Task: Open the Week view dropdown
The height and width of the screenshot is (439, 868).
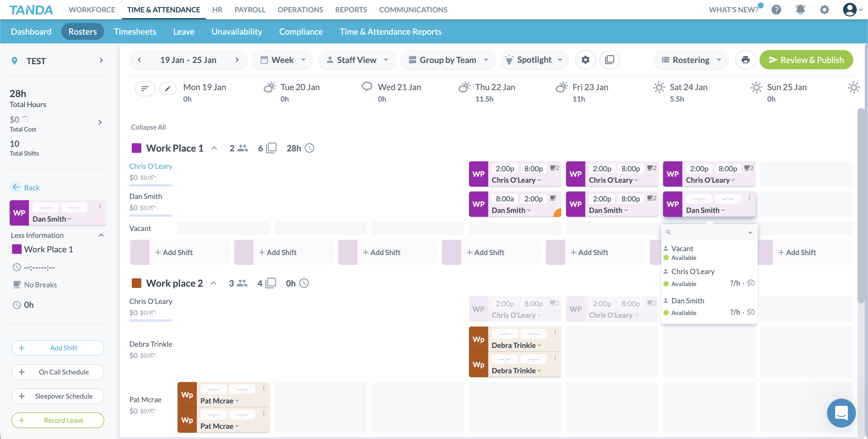Action: 282,60
